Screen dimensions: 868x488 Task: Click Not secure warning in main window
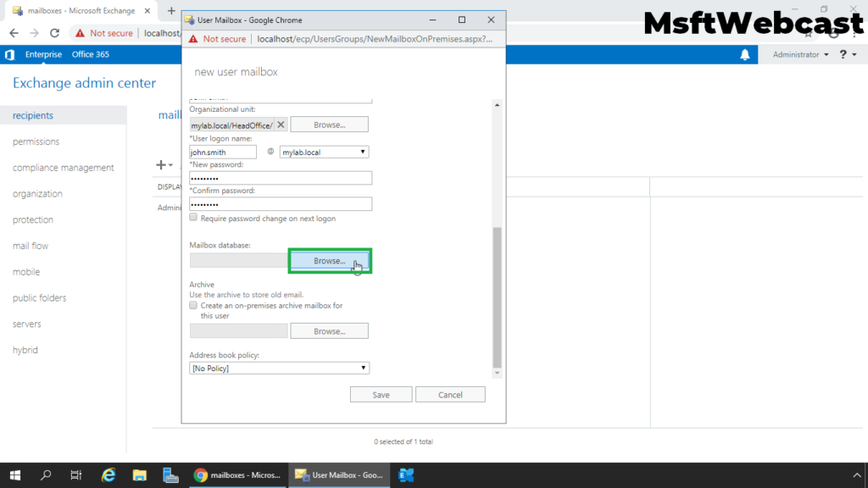pyautogui.click(x=104, y=33)
